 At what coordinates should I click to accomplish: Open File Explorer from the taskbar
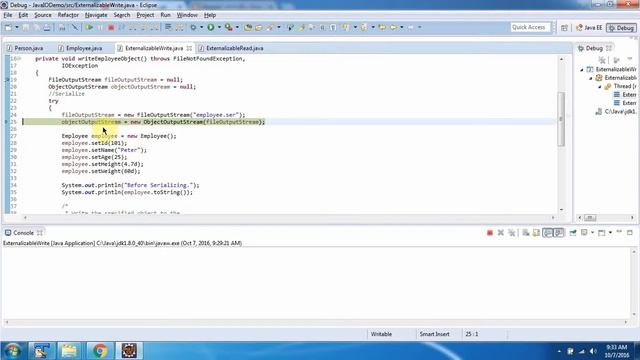tap(69, 351)
